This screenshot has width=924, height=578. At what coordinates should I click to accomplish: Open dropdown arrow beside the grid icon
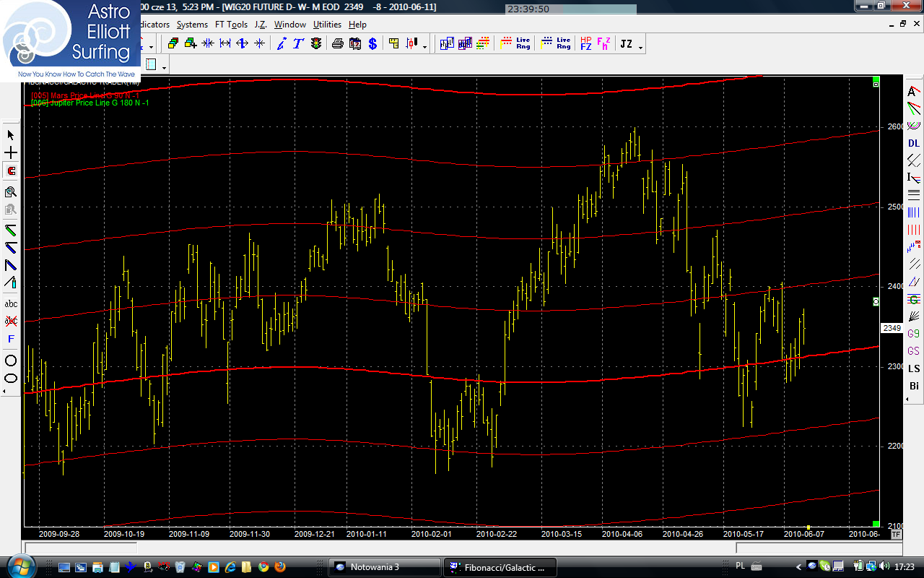coord(165,68)
